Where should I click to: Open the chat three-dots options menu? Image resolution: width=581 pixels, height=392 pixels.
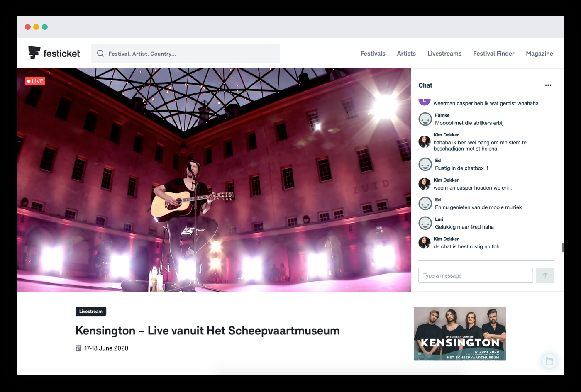(548, 85)
